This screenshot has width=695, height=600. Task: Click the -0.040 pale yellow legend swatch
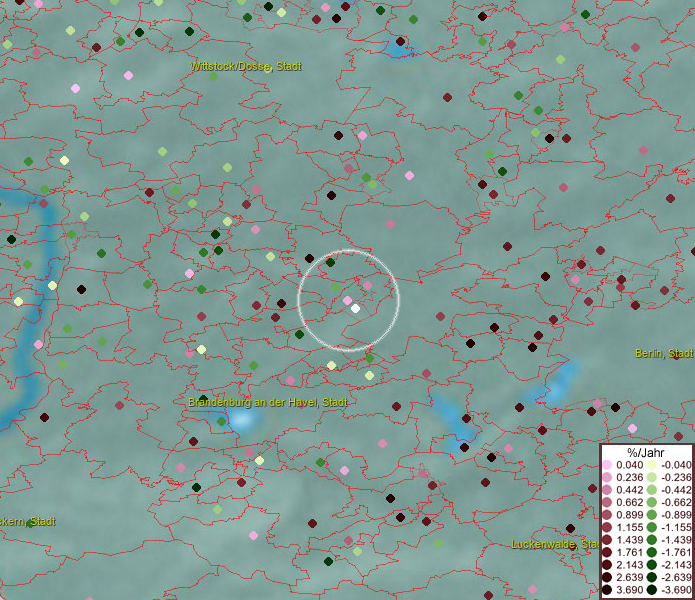651,465
